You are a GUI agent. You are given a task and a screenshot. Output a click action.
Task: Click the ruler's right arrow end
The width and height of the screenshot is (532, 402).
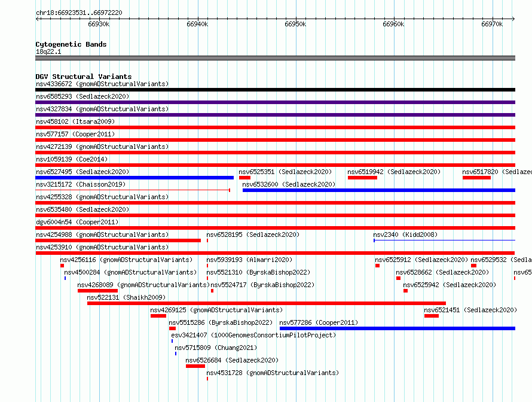[513, 19]
